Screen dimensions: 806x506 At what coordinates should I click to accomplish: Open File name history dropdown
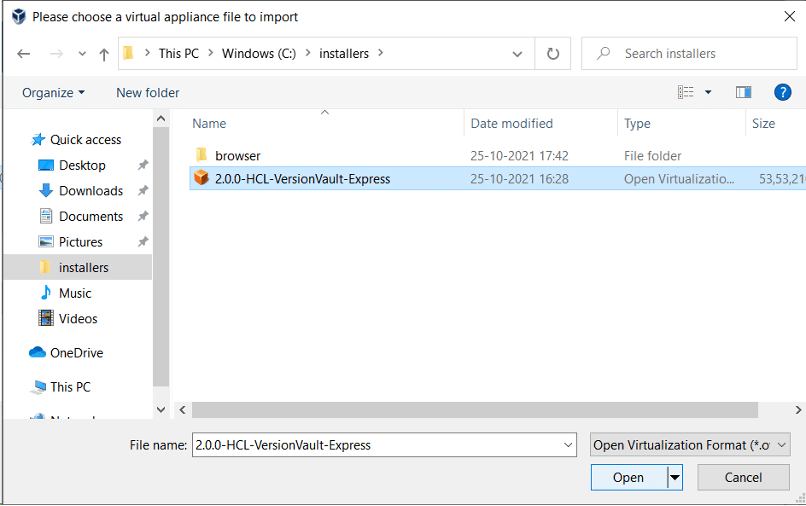[568, 445]
